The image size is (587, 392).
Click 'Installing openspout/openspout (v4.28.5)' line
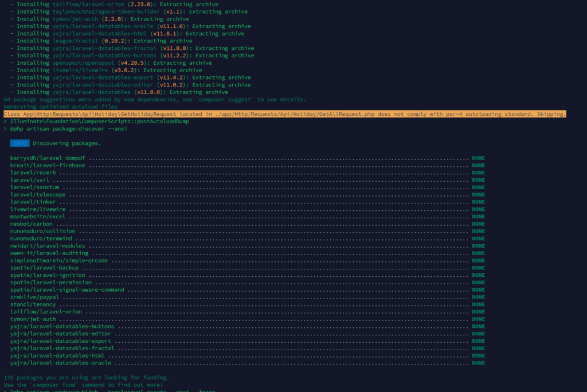[111, 63]
